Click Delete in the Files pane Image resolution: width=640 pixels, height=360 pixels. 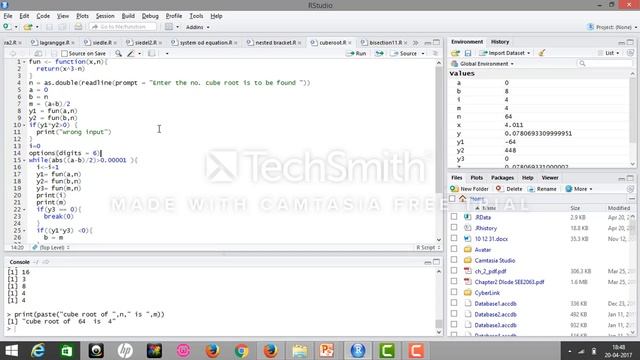pos(509,189)
